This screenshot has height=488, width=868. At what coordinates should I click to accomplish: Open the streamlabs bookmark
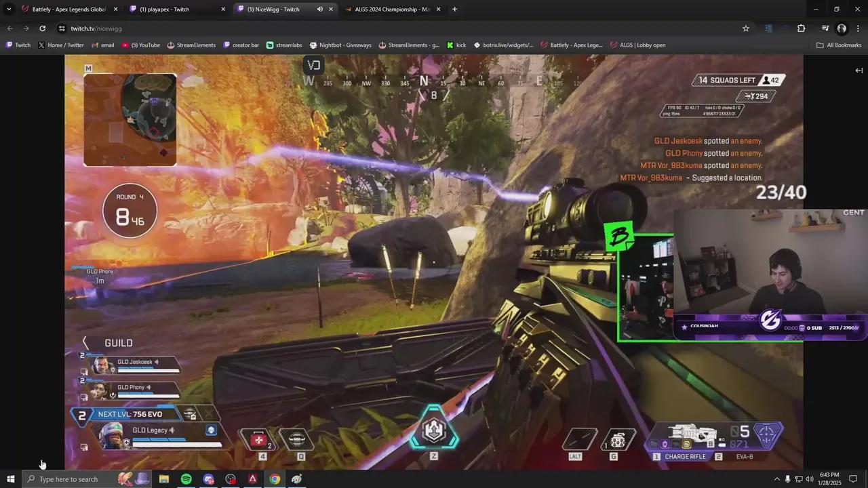click(x=284, y=45)
